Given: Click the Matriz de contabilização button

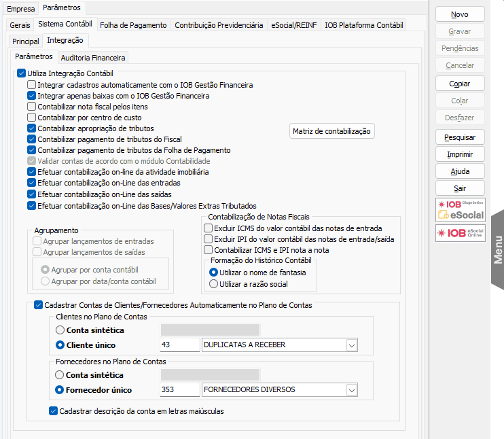Looking at the screenshot, I should click(x=331, y=131).
